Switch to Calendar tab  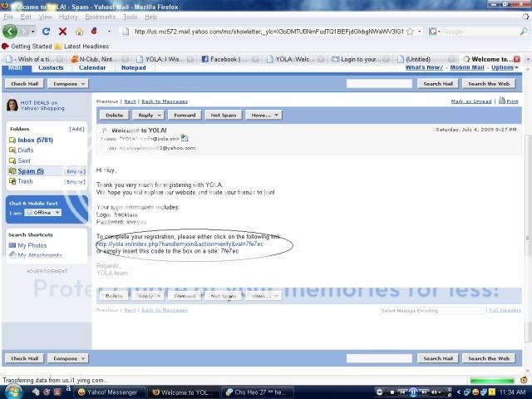pos(92,68)
